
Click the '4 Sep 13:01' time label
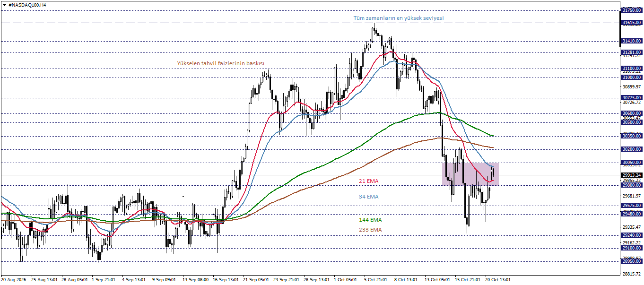pyautogui.click(x=134, y=280)
